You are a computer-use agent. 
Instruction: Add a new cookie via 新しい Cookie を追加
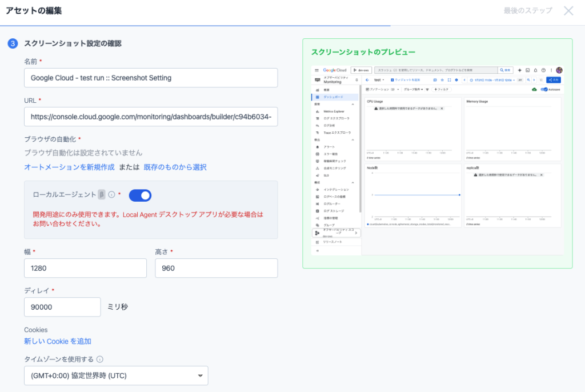tap(58, 341)
